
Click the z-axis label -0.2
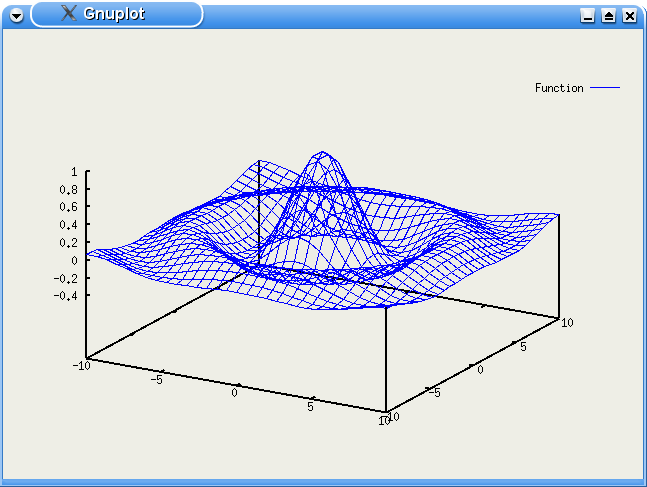66,279
